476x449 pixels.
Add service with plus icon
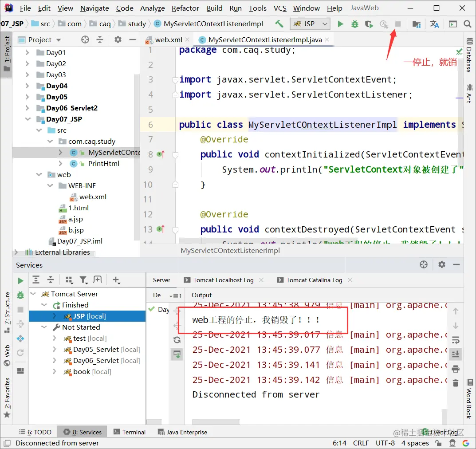click(x=116, y=280)
